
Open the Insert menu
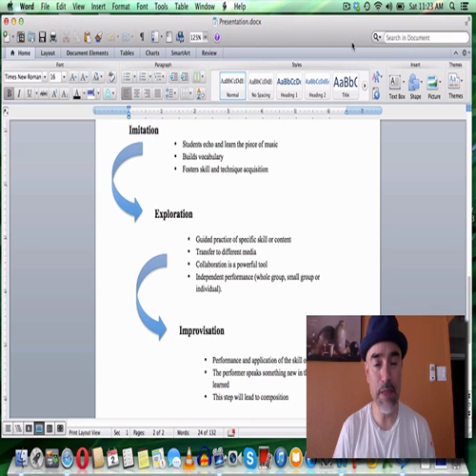coord(98,7)
